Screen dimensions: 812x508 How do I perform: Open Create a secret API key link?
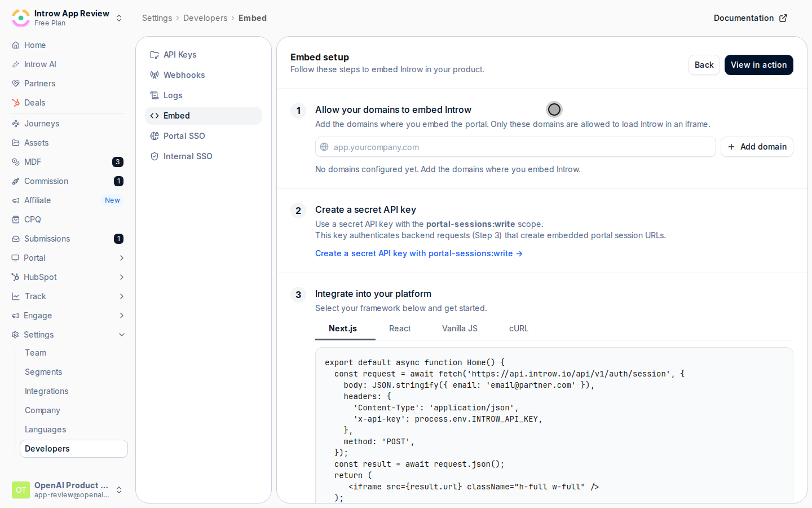(419, 253)
